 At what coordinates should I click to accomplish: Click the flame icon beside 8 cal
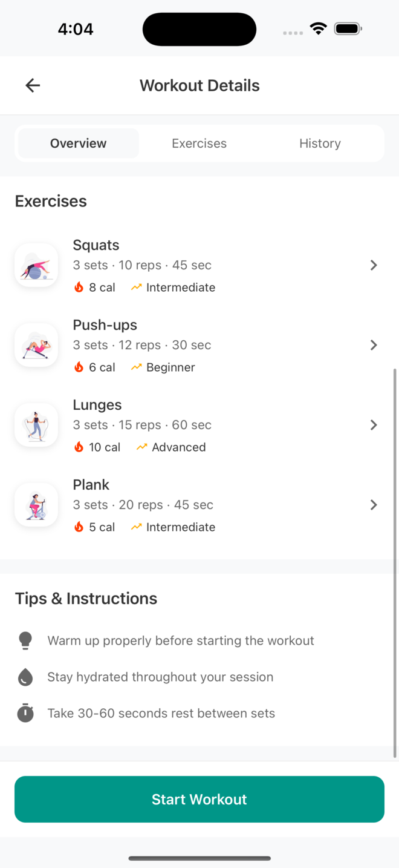[x=79, y=288]
